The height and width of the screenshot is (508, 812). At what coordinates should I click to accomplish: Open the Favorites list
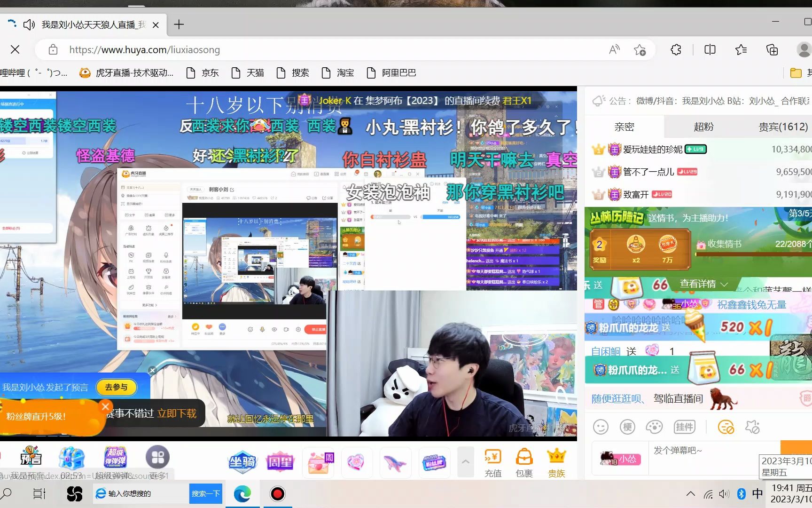pyautogui.click(x=741, y=49)
